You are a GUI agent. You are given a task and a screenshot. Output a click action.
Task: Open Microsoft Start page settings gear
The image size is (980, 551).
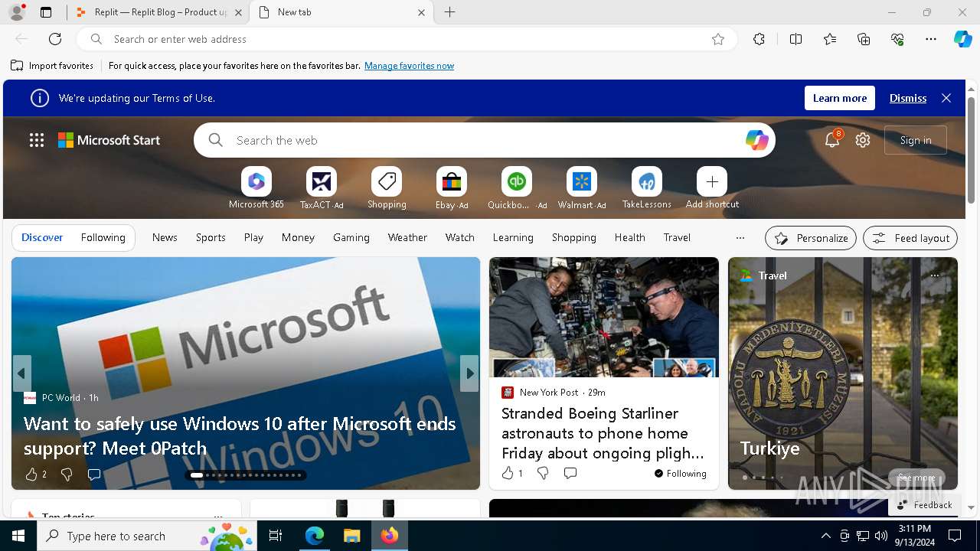pyautogui.click(x=863, y=140)
